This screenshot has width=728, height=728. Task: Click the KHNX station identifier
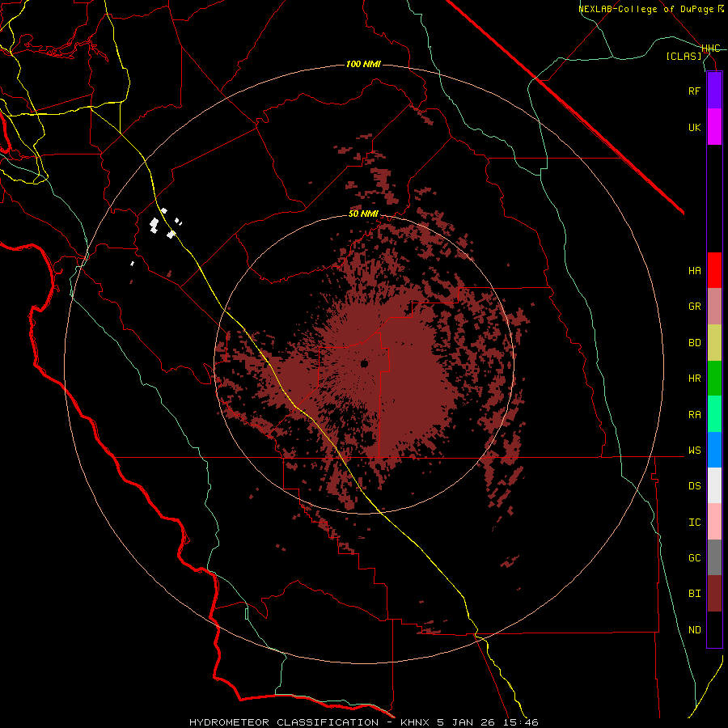415,722
